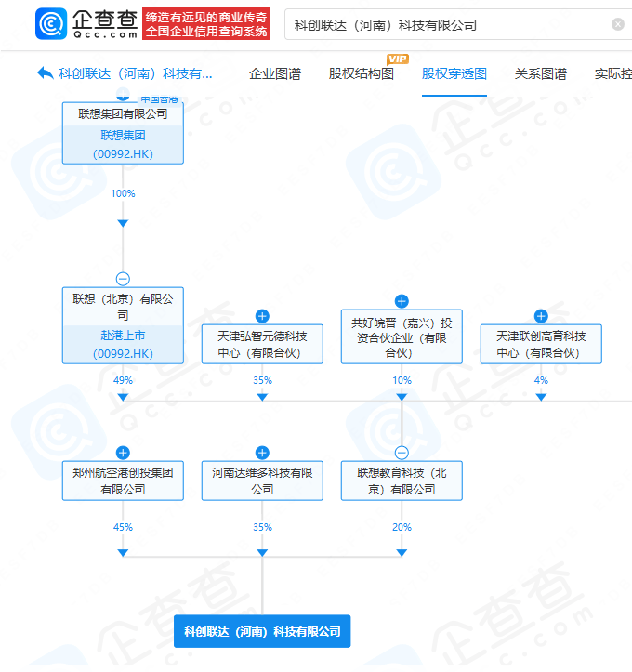Viewport: 632px width, 672px height.
Task: Click the 35% label under 河南达维多
Action: pos(262,527)
